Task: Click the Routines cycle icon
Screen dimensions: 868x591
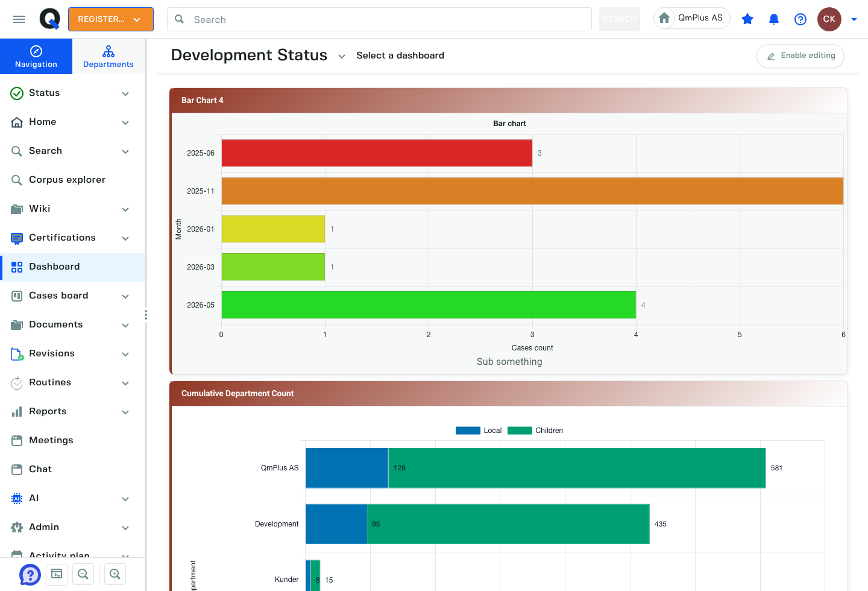Action: point(17,382)
